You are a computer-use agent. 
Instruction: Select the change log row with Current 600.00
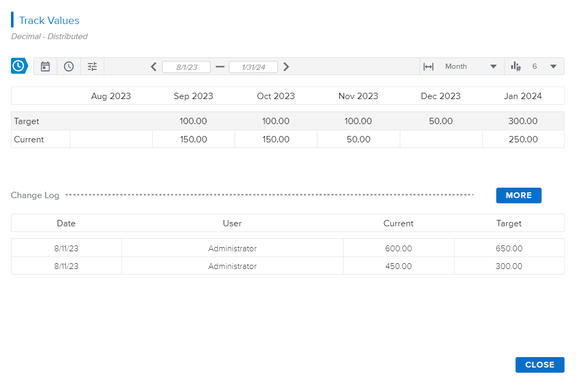(x=287, y=249)
